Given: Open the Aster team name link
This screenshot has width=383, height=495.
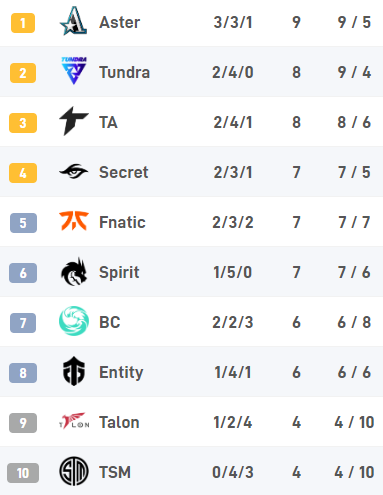Looking at the screenshot, I should pyautogui.click(x=119, y=23).
